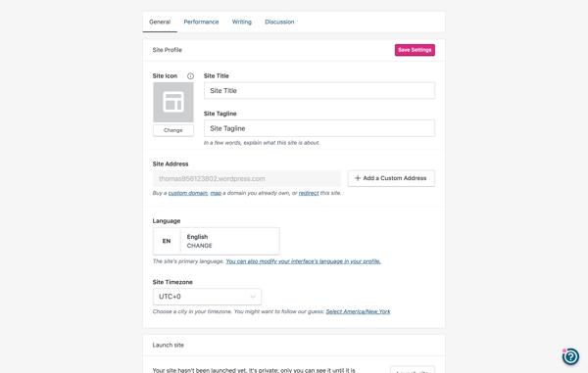Follow the redirect link
This screenshot has width=588, height=373.
click(309, 193)
